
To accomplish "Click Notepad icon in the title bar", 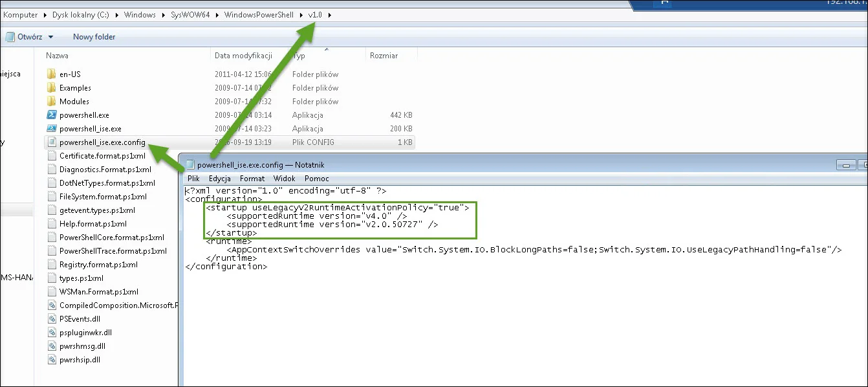I will 190,164.
